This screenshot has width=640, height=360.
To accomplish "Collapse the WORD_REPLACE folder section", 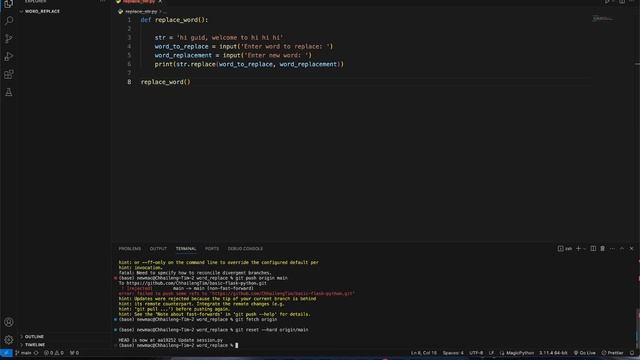I will pos(40,11).
